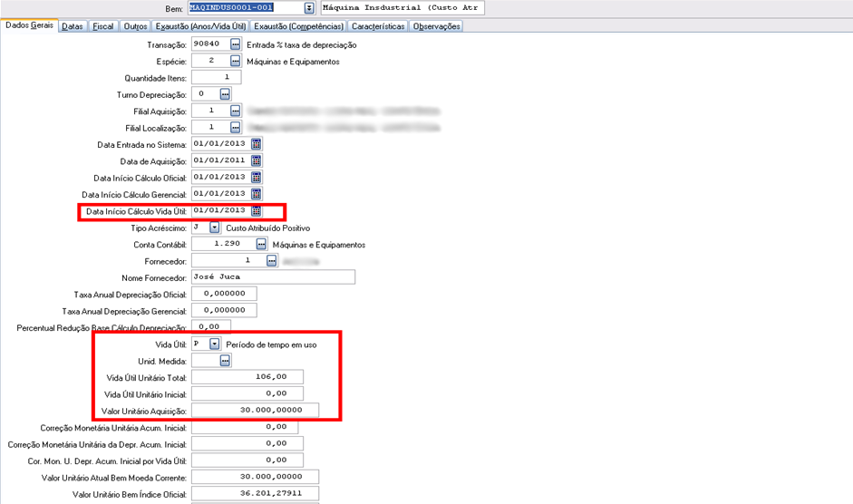This screenshot has width=853, height=504.
Task: Switch to the Dados Gerais tab
Action: click(29, 25)
